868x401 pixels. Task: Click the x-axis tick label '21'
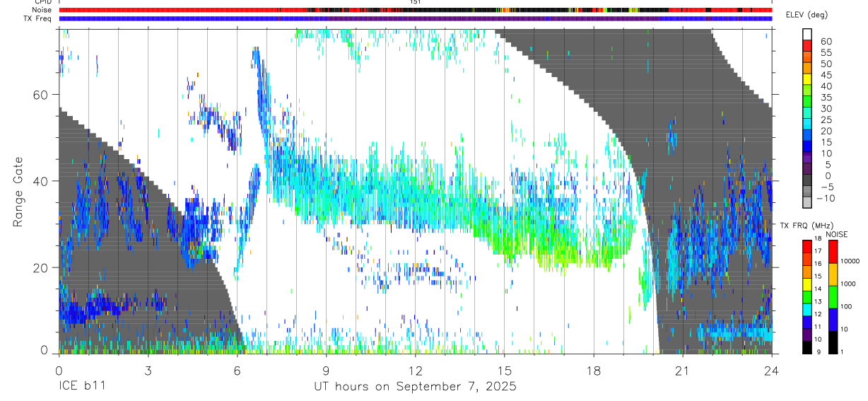click(683, 370)
